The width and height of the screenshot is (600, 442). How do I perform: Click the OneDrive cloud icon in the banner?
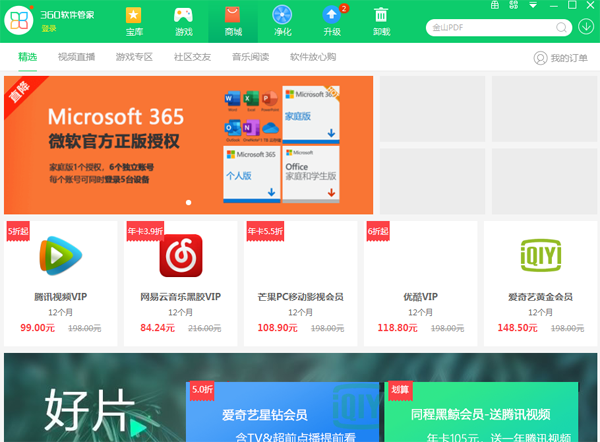[x=270, y=128]
